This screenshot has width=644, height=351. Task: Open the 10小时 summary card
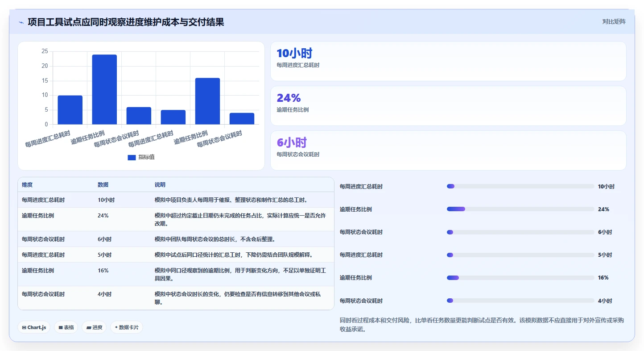pyautogui.click(x=448, y=61)
